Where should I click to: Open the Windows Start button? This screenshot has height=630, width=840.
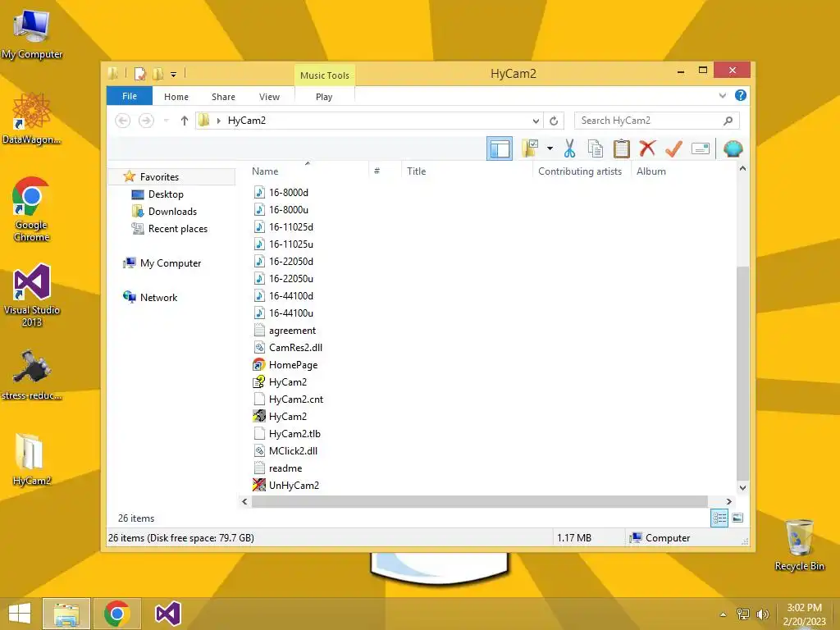tap(20, 614)
